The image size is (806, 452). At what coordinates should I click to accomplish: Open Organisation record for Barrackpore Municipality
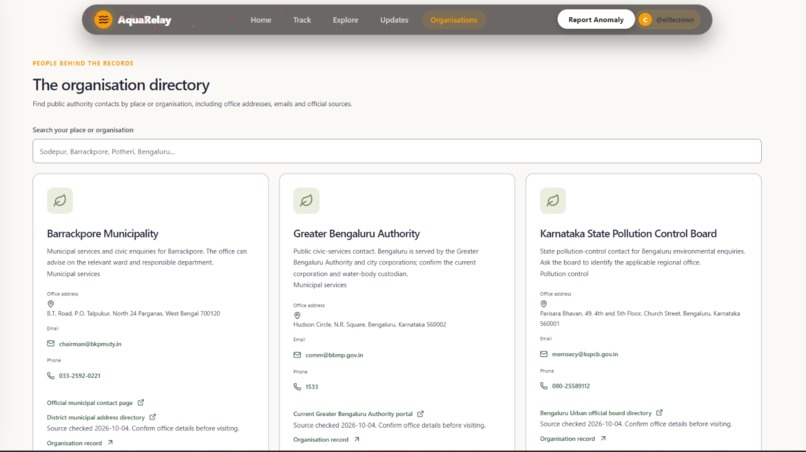[74, 443]
